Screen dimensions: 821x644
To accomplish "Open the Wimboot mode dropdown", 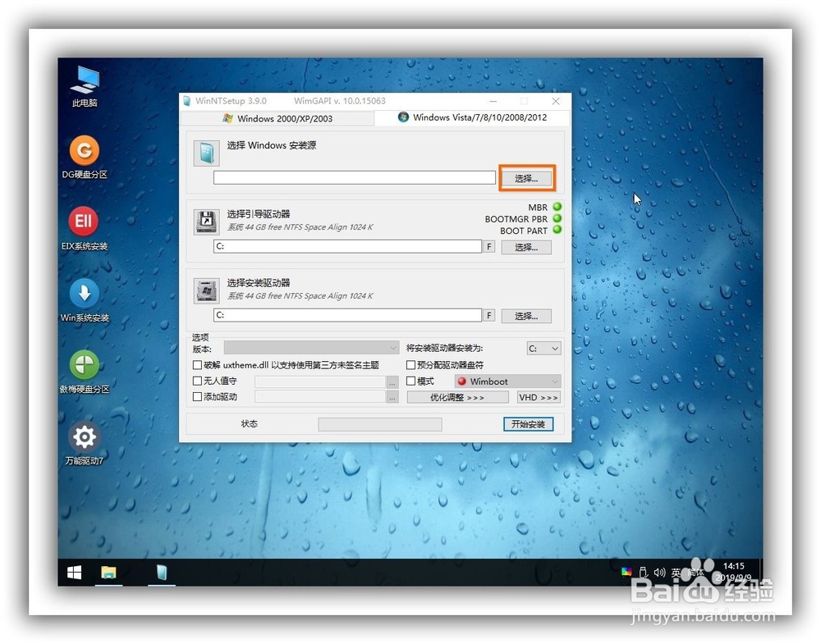I will coord(508,381).
